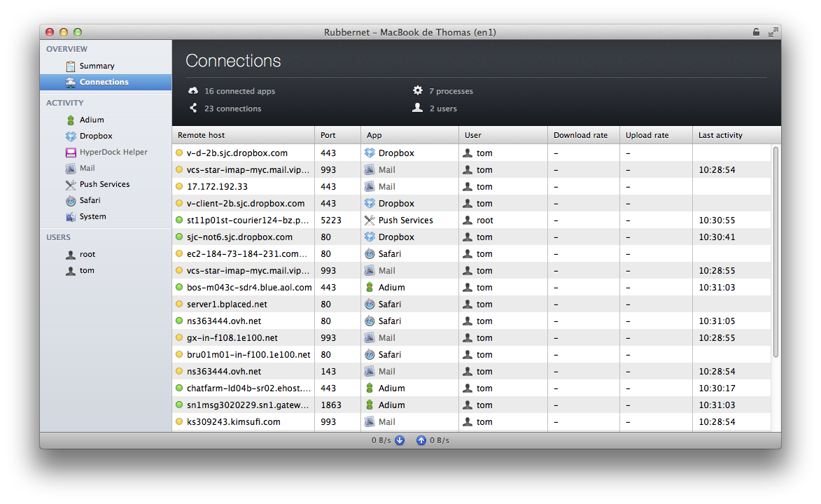Click the connections table vertical scrollbar
Image resolution: width=821 pixels, height=504 pixels.
776,253
